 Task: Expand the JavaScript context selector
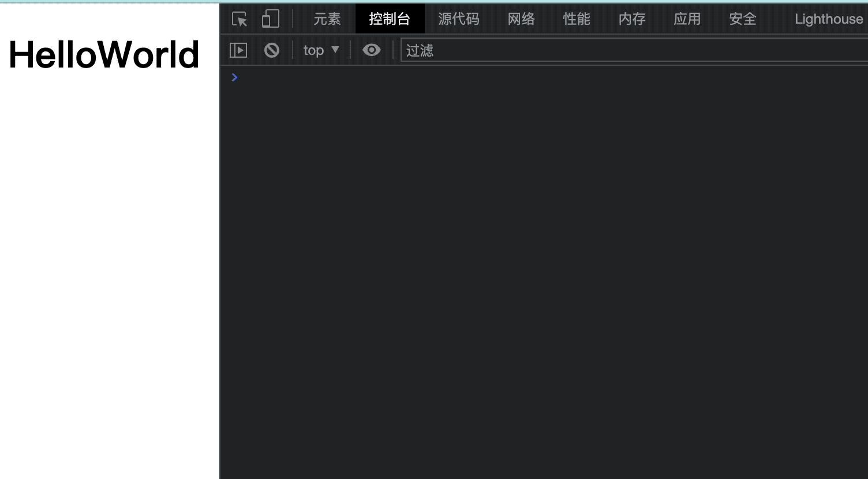(x=321, y=50)
